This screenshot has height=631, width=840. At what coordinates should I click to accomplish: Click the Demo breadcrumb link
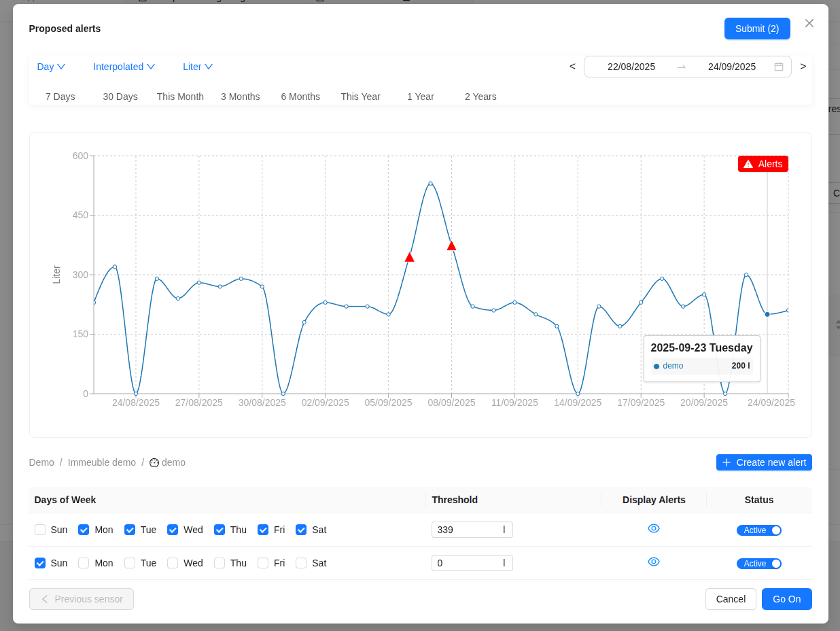41,462
